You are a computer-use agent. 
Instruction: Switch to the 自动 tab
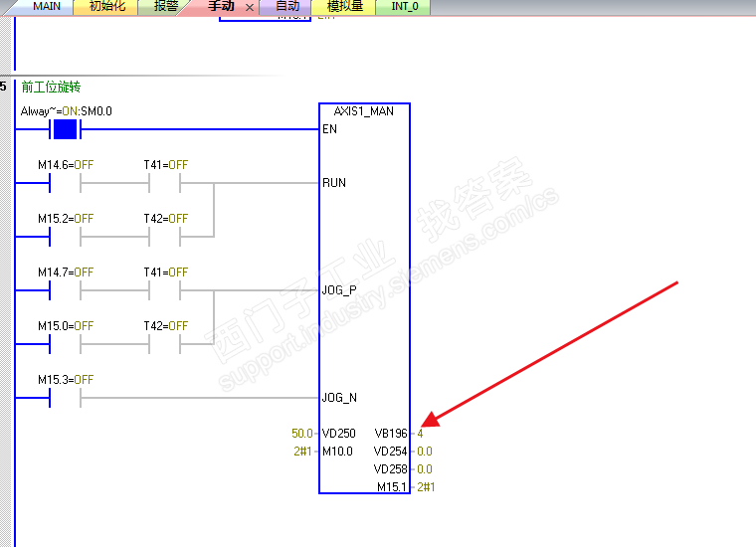coord(287,7)
